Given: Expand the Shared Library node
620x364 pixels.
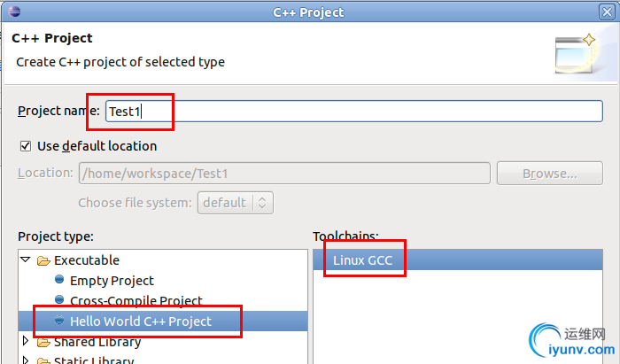Looking at the screenshot, I should pyautogui.click(x=26, y=340).
